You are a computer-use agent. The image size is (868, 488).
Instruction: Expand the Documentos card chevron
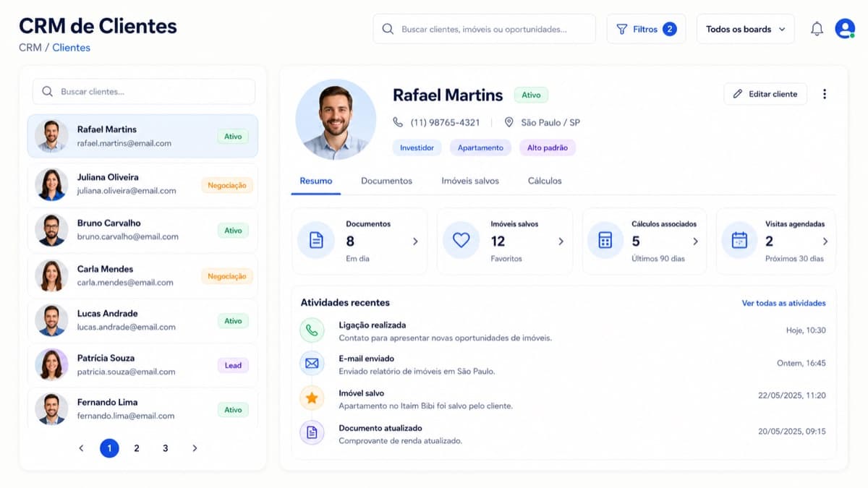[415, 241]
